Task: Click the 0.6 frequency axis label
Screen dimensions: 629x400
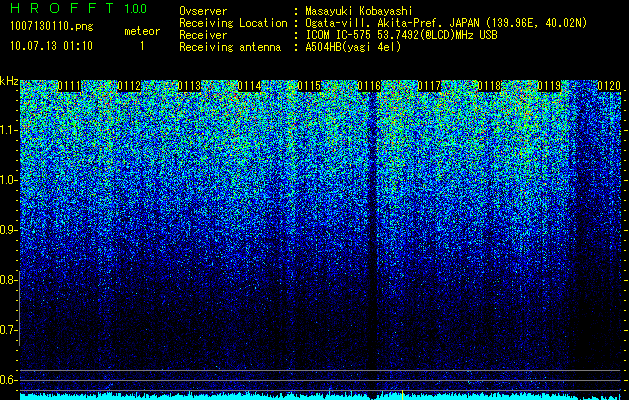Action: pyautogui.click(x=8, y=380)
